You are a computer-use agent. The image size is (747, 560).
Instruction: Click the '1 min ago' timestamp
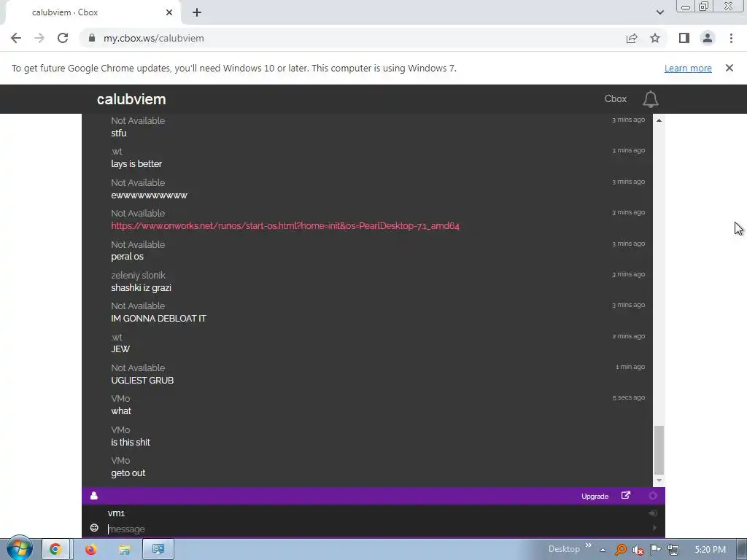tap(630, 366)
